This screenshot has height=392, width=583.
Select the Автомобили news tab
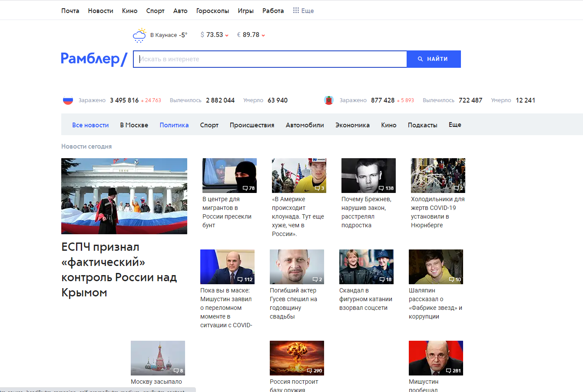(305, 125)
